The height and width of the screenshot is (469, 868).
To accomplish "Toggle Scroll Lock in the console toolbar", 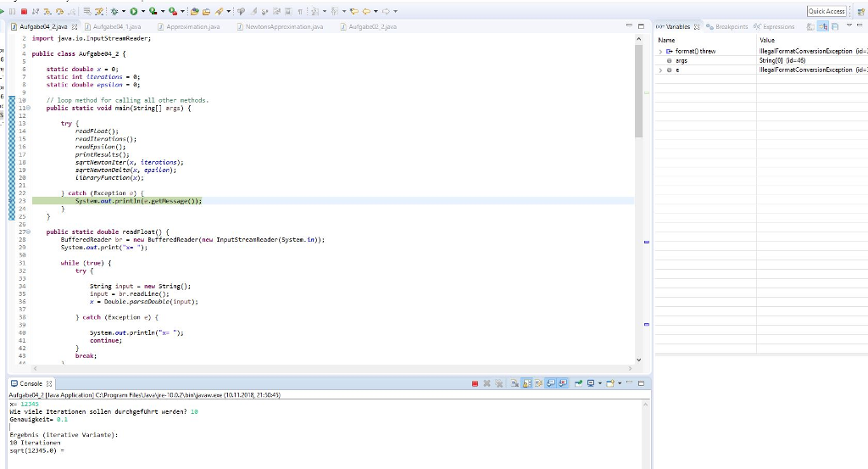I will (x=526, y=383).
